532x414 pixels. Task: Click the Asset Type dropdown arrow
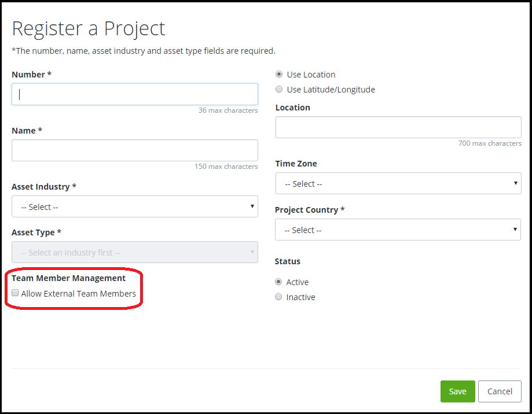click(252, 252)
